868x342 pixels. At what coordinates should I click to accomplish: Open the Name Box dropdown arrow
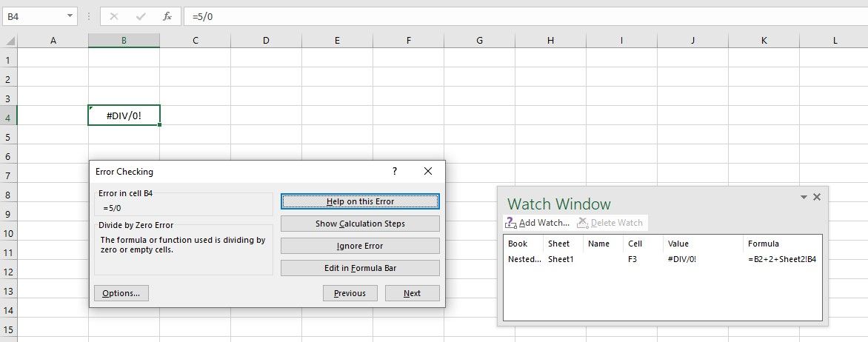[70, 16]
